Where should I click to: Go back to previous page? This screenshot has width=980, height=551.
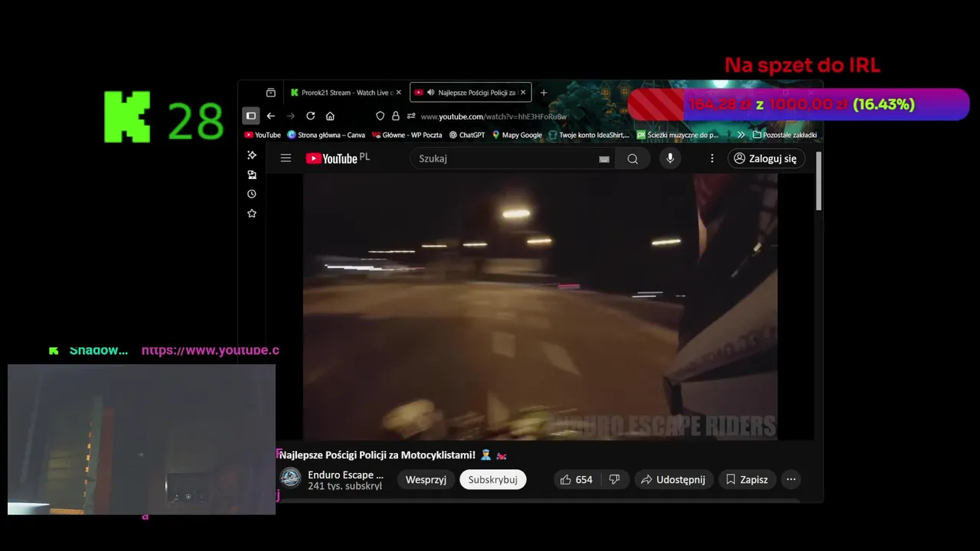(270, 116)
